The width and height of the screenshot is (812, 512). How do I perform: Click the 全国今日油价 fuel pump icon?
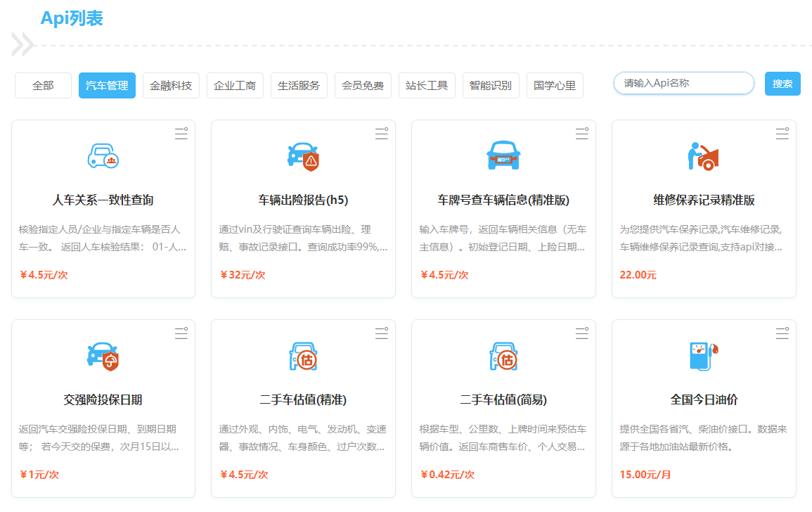pyautogui.click(x=703, y=356)
